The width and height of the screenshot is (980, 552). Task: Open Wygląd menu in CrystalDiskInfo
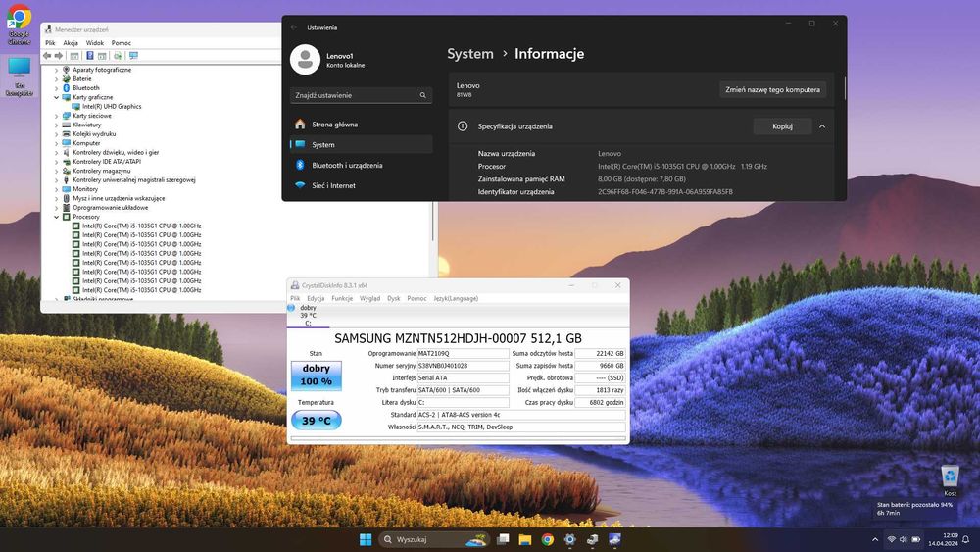click(370, 299)
